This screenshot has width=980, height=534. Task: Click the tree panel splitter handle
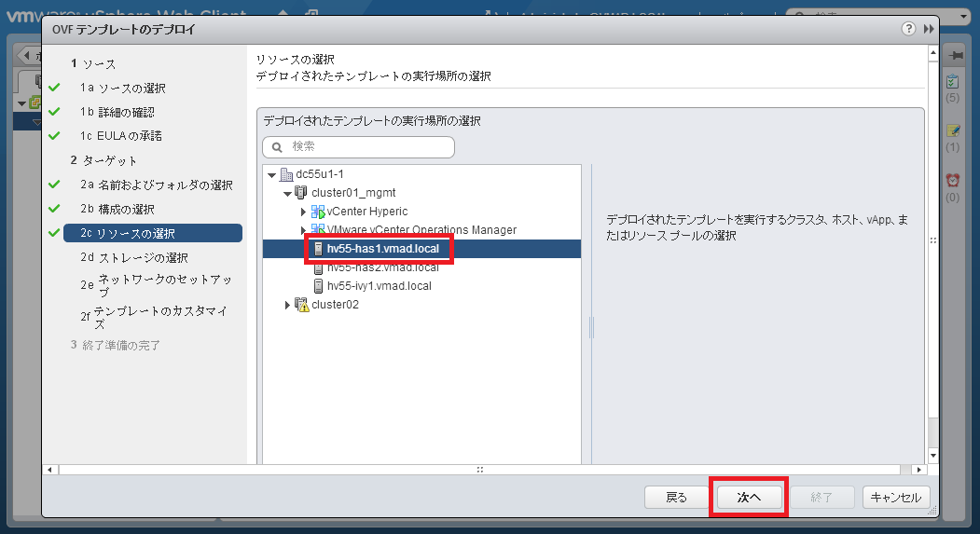591,327
